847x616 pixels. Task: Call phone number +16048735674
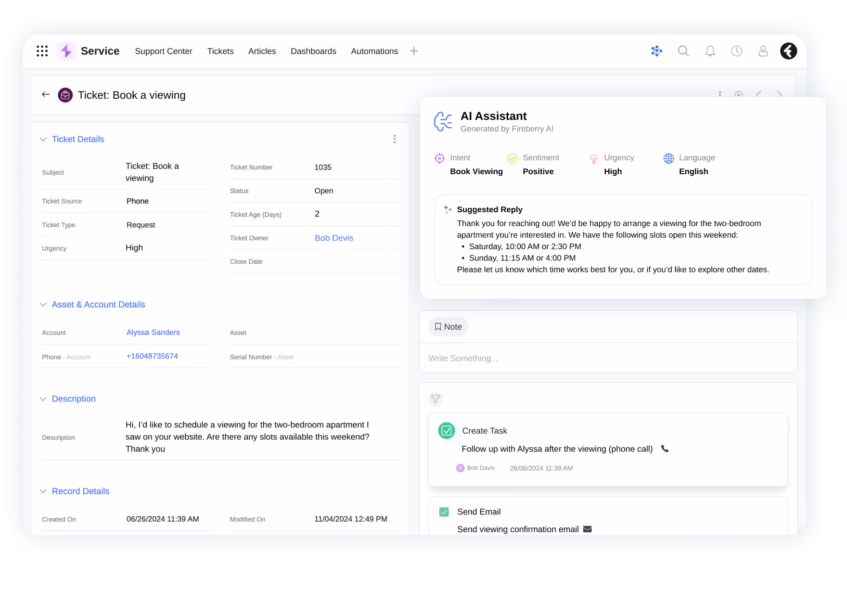(152, 356)
